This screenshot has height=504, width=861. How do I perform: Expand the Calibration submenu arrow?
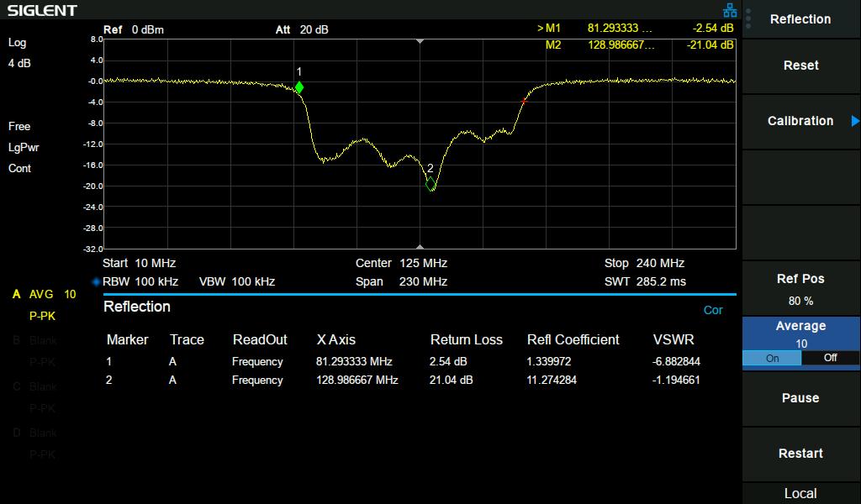pos(855,121)
